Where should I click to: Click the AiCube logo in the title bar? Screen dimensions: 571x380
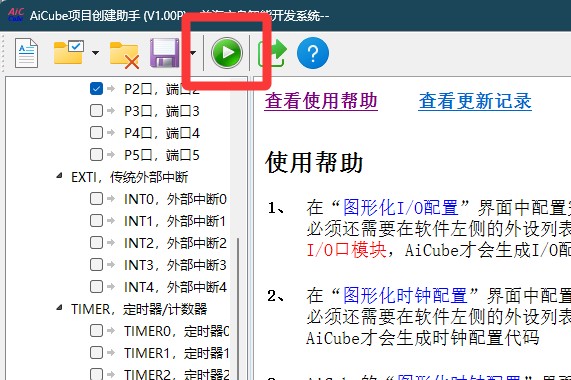pyautogui.click(x=15, y=15)
